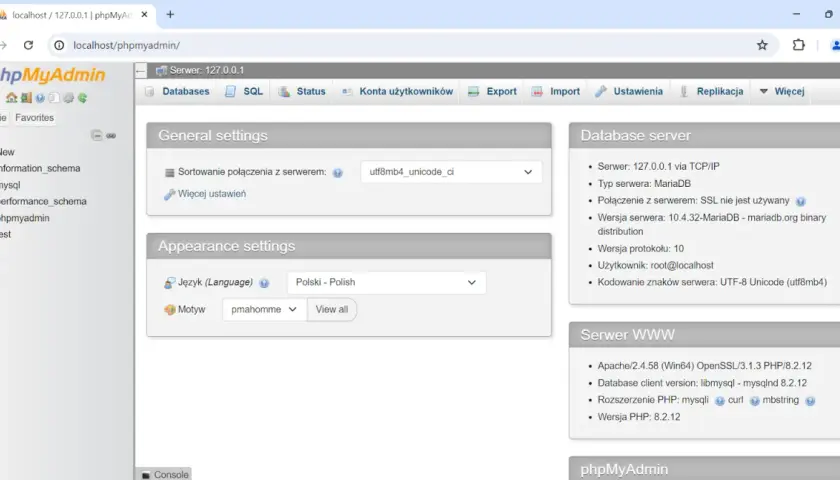This screenshot has width=840, height=480.
Task: Open help icon beside Sortowanie połączenia
Action: click(x=338, y=172)
